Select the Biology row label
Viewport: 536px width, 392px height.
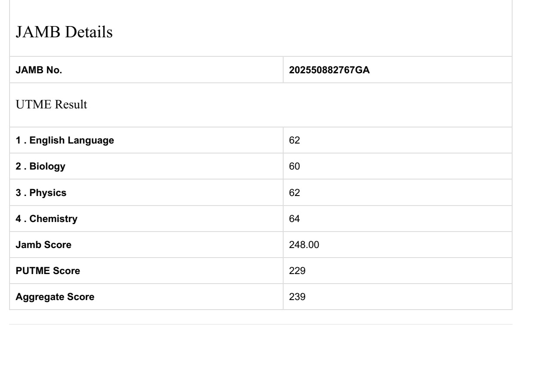click(x=40, y=167)
